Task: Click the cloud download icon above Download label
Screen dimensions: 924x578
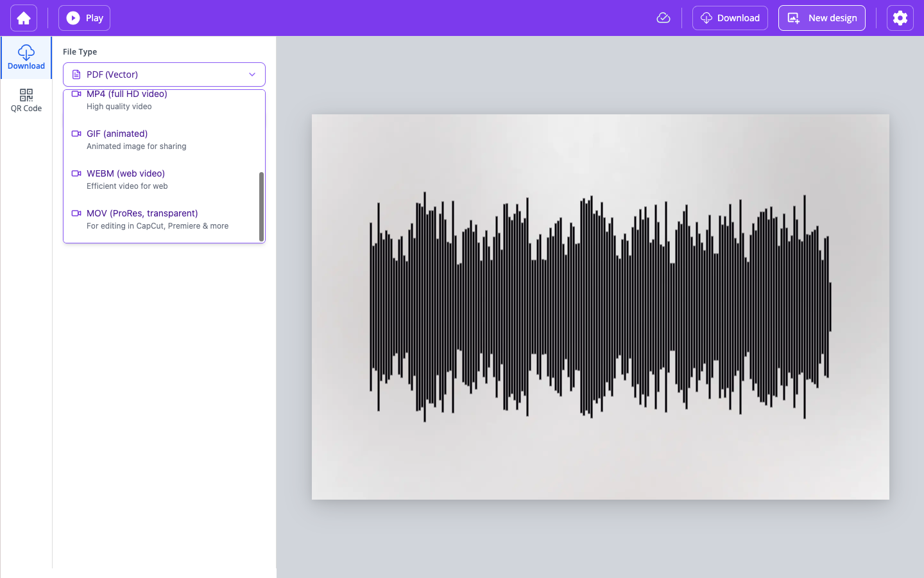Action: click(26, 53)
